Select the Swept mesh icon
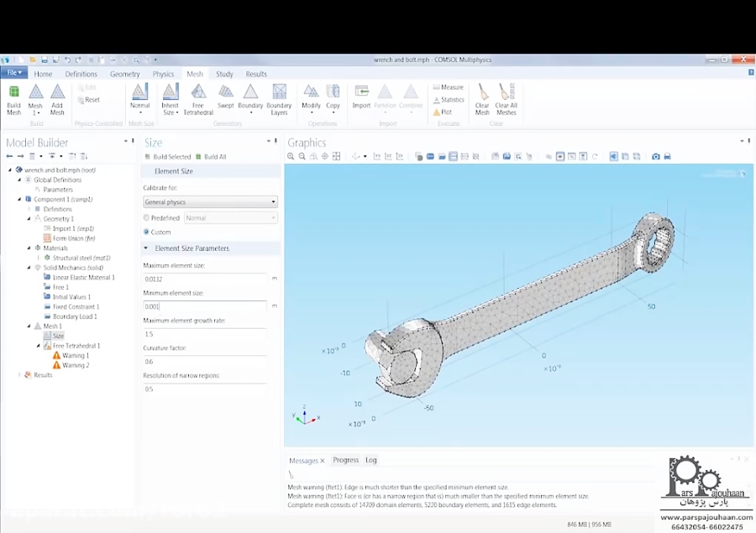The height and width of the screenshot is (533, 756). [x=225, y=94]
